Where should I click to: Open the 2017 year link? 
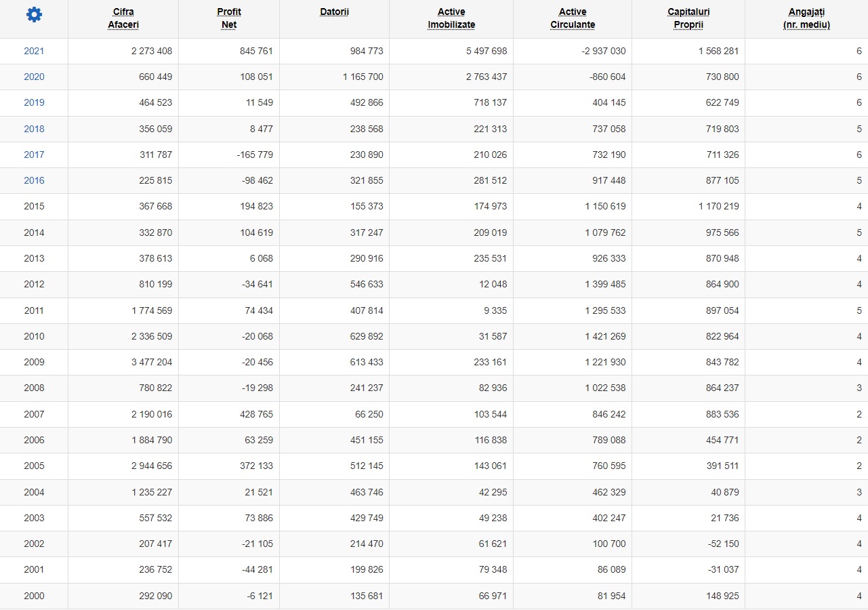34,155
